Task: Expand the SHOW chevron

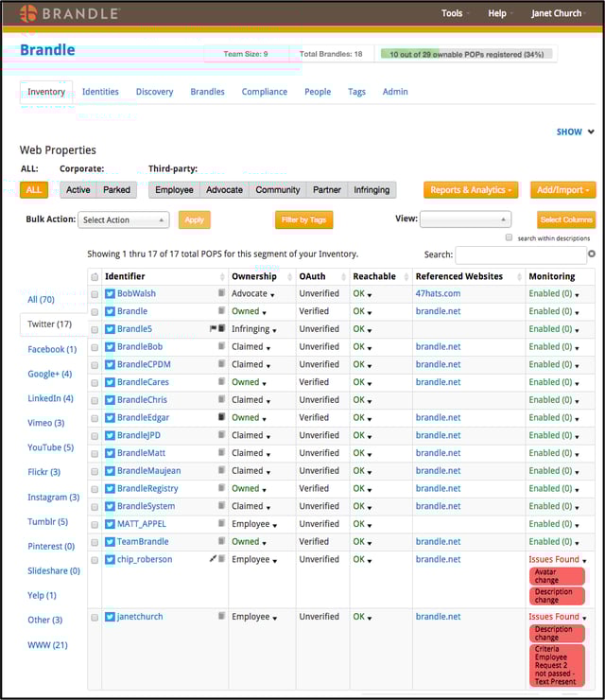Action: 591,131
